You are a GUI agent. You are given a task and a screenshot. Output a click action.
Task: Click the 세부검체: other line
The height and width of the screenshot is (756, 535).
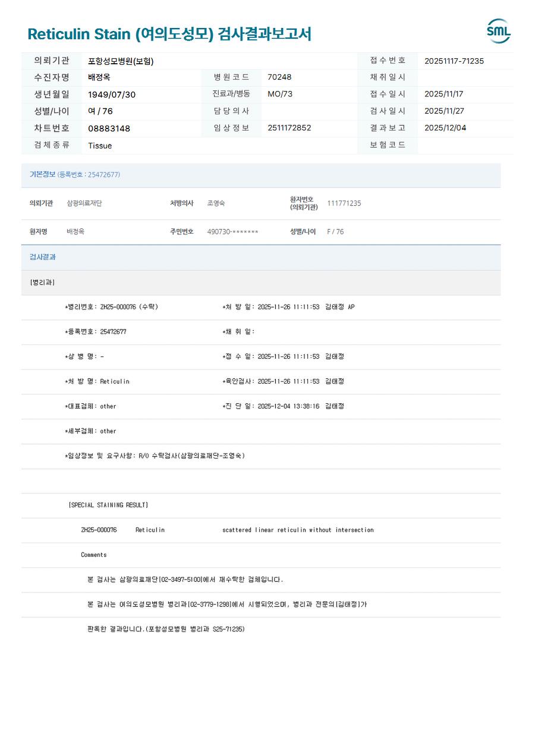pos(90,431)
